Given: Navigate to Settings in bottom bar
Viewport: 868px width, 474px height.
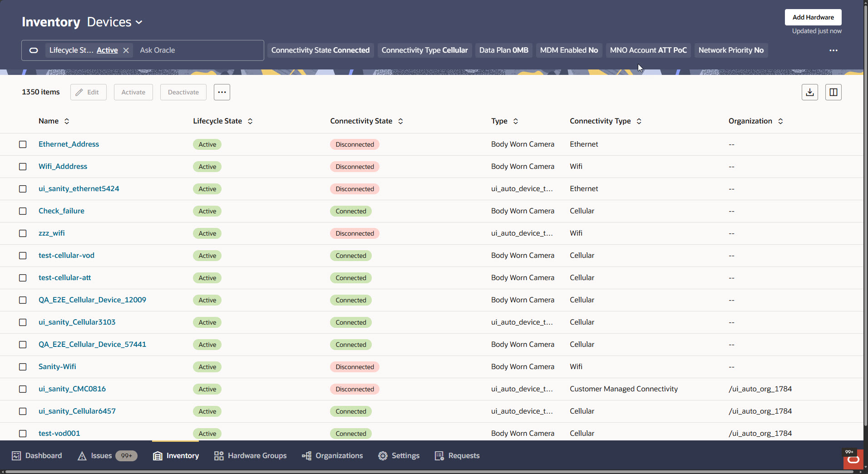Looking at the screenshot, I should click(x=398, y=455).
